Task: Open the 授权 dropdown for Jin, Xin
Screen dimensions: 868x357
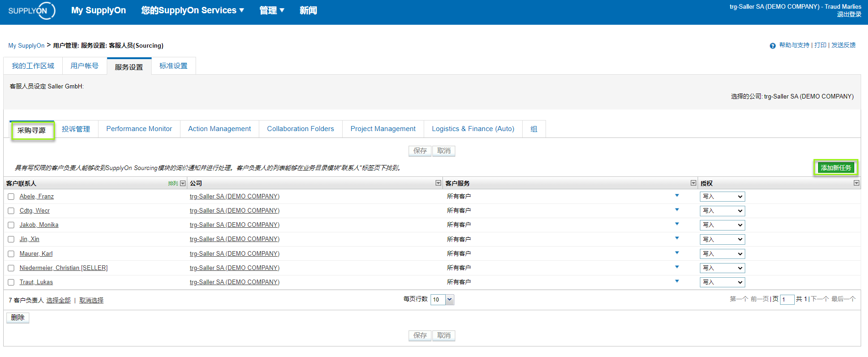Action: (722, 239)
